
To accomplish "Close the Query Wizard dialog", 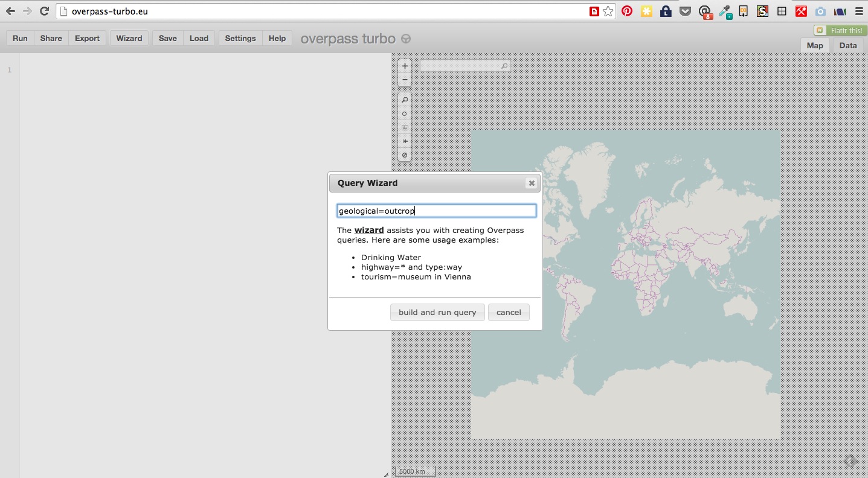I will (531, 183).
